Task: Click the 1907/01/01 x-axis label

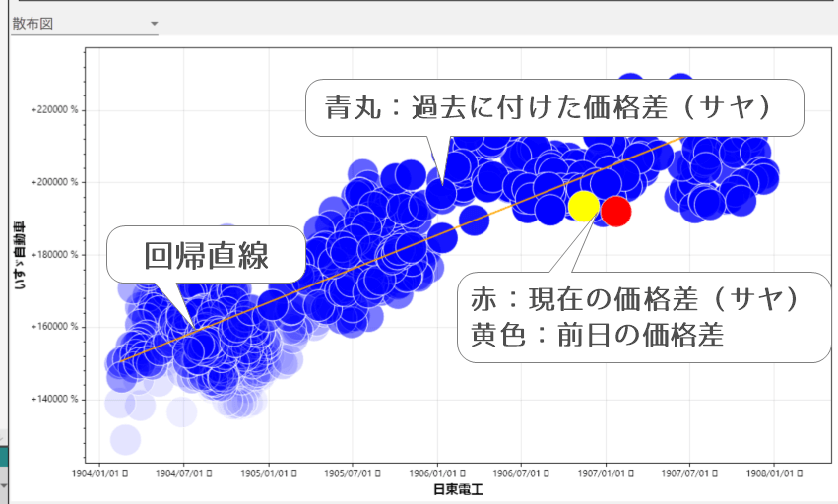Action: (x=606, y=473)
